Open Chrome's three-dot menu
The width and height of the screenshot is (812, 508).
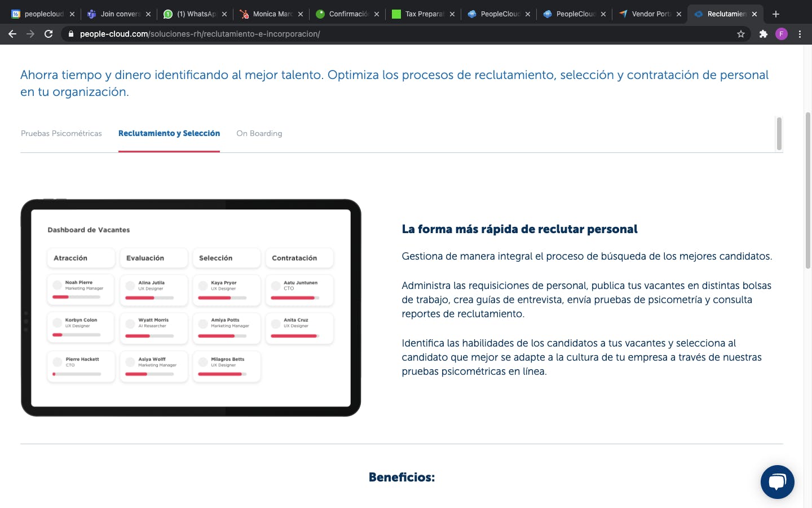800,34
